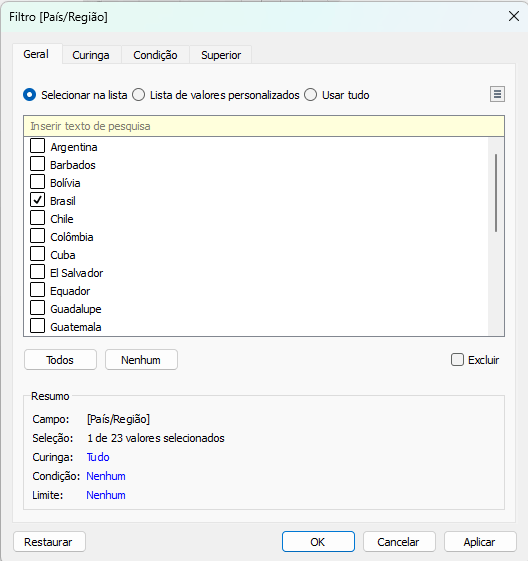The image size is (528, 561).
Task: Go to the Superior tab
Action: pyautogui.click(x=221, y=55)
